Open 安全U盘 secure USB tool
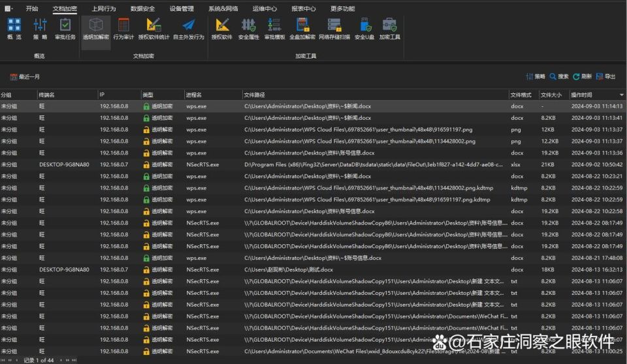Screen dimensions: 627x364 click(x=364, y=29)
